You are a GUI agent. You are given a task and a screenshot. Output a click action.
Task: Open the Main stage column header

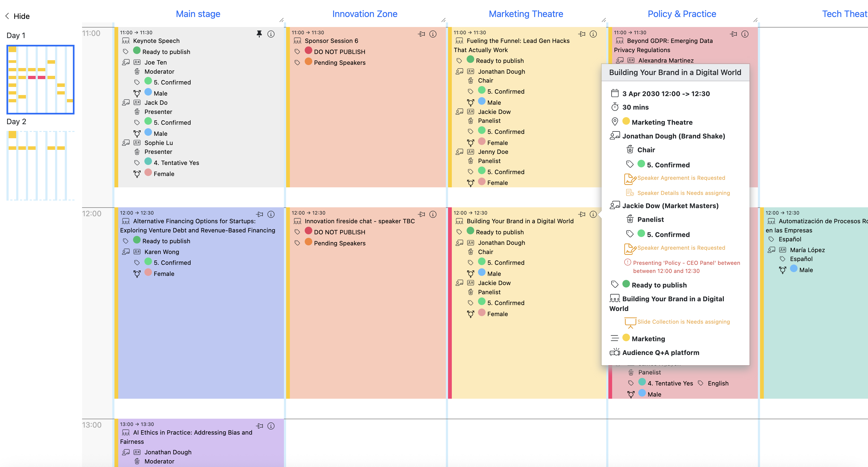198,14
